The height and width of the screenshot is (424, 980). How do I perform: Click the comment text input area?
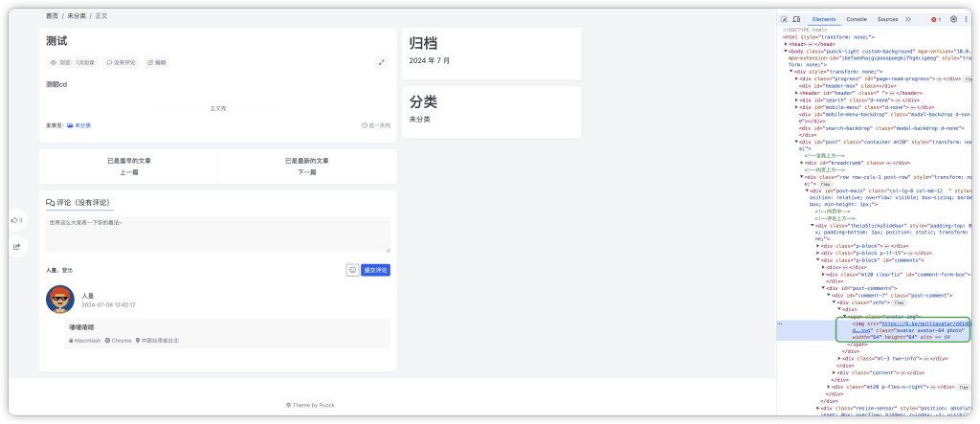tap(218, 234)
